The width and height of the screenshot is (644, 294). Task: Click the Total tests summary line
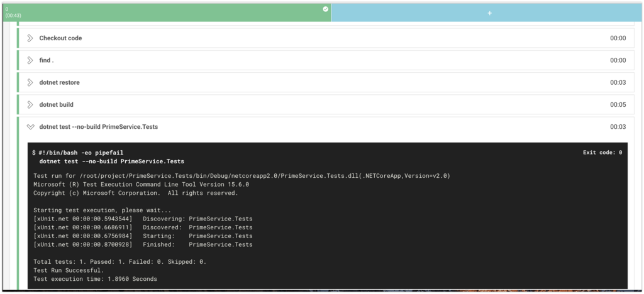click(x=120, y=261)
